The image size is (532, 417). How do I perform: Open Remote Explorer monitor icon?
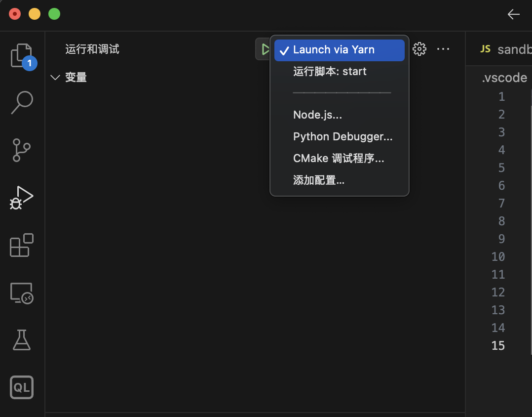(22, 293)
